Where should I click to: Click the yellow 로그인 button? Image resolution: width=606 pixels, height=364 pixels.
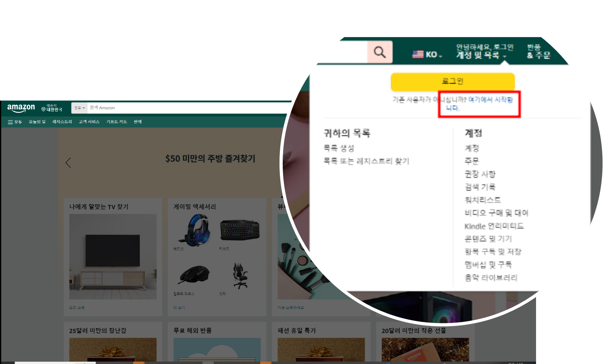(452, 81)
